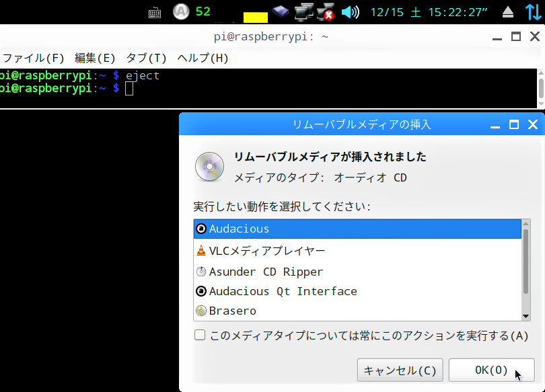Image resolution: width=545 pixels, height=392 pixels.
Task: Select Audacious Qt Interface in the list
Action: coord(357,291)
